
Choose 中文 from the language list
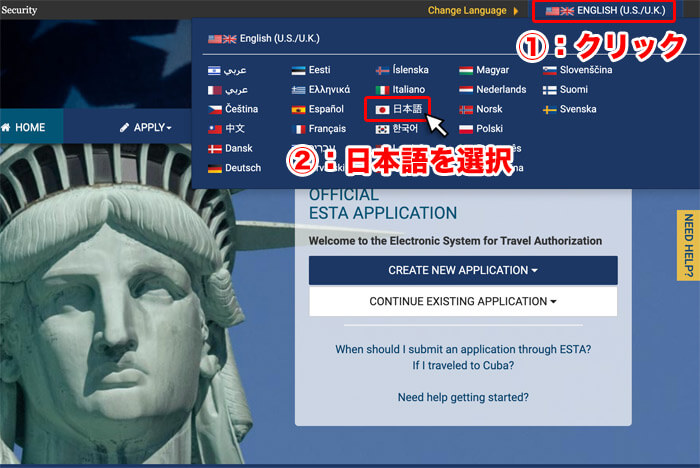coord(226,129)
